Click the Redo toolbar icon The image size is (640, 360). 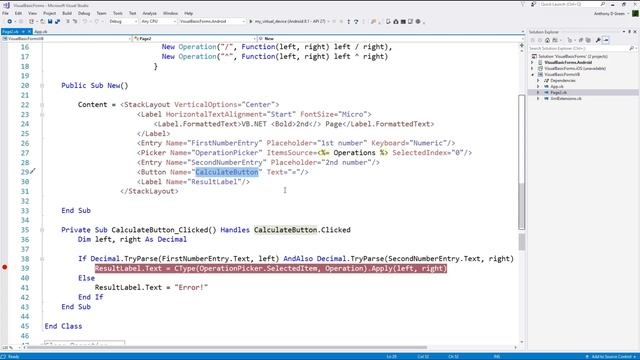pyautogui.click(x=97, y=21)
